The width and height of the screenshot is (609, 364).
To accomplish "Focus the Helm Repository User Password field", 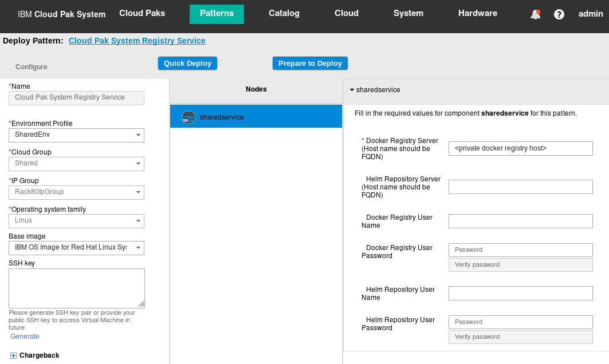I will [520, 322].
